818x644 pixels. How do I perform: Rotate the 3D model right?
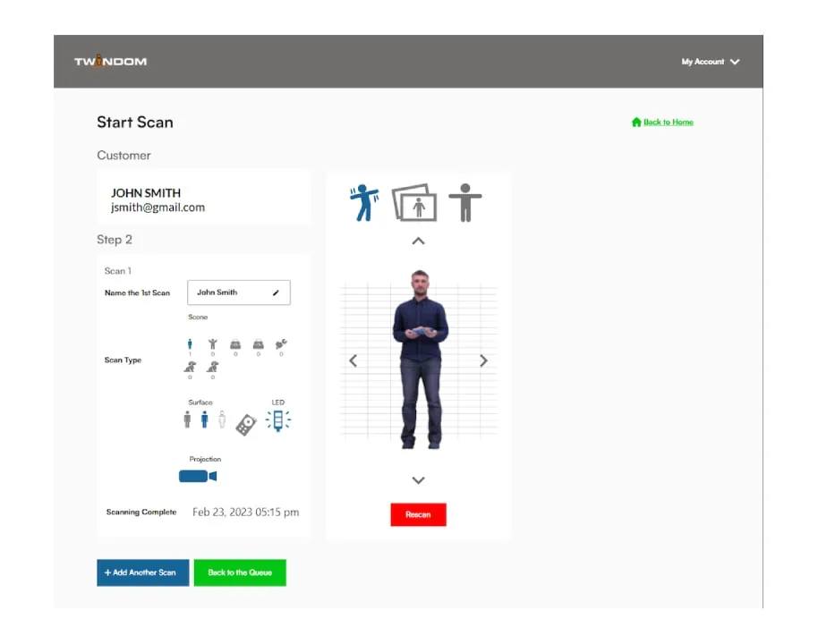(483, 360)
